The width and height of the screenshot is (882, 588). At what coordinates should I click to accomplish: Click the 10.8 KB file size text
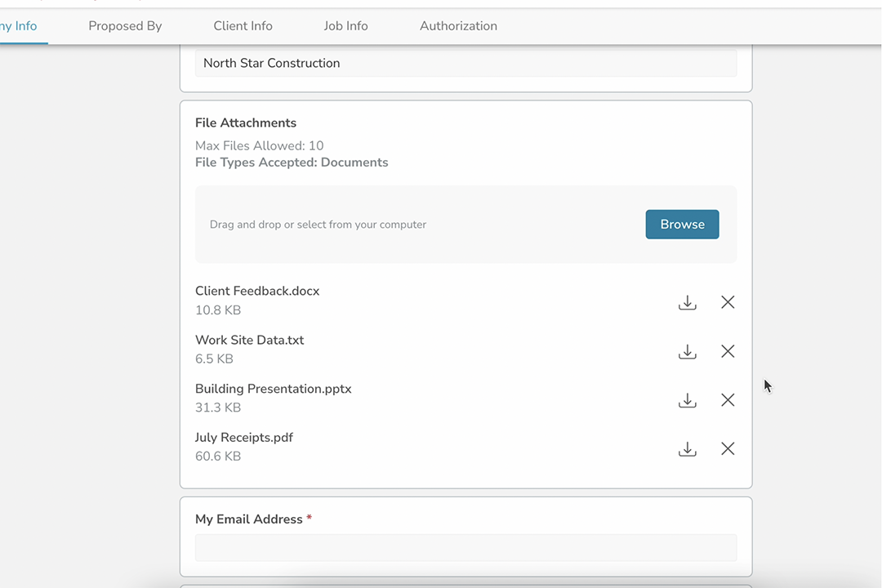click(218, 310)
